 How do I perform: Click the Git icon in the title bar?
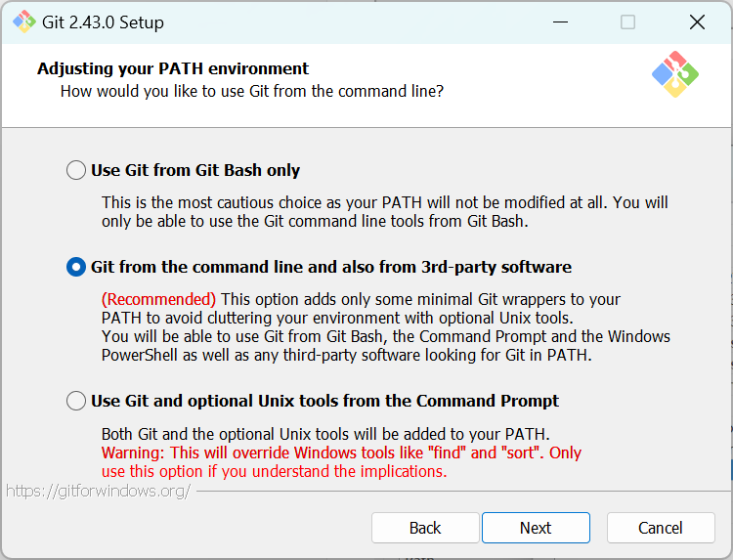(23, 22)
